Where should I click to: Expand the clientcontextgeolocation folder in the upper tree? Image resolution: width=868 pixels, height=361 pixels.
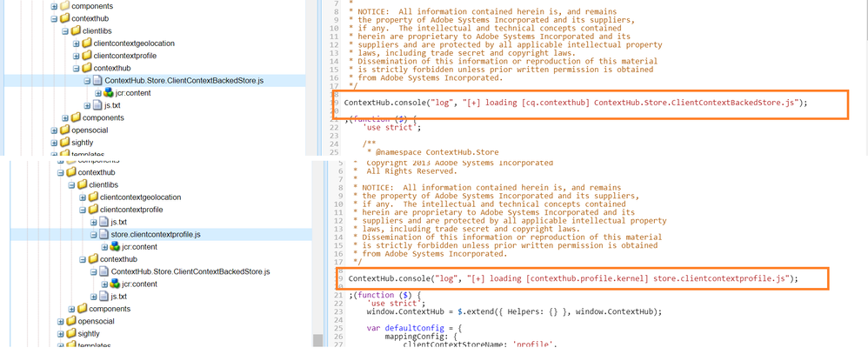[x=77, y=43]
